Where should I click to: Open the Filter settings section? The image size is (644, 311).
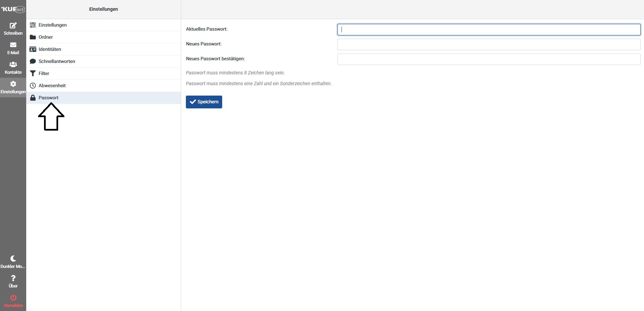(x=44, y=73)
